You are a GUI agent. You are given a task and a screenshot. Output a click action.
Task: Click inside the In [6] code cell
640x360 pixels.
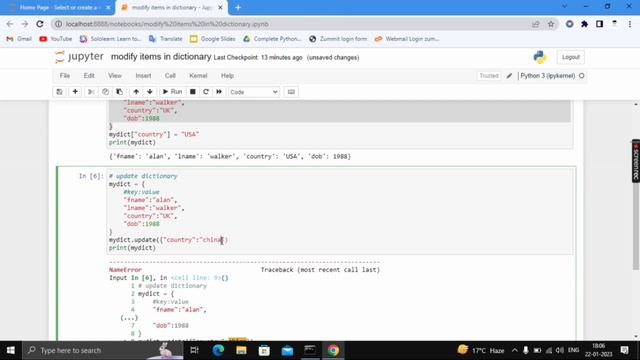340,212
